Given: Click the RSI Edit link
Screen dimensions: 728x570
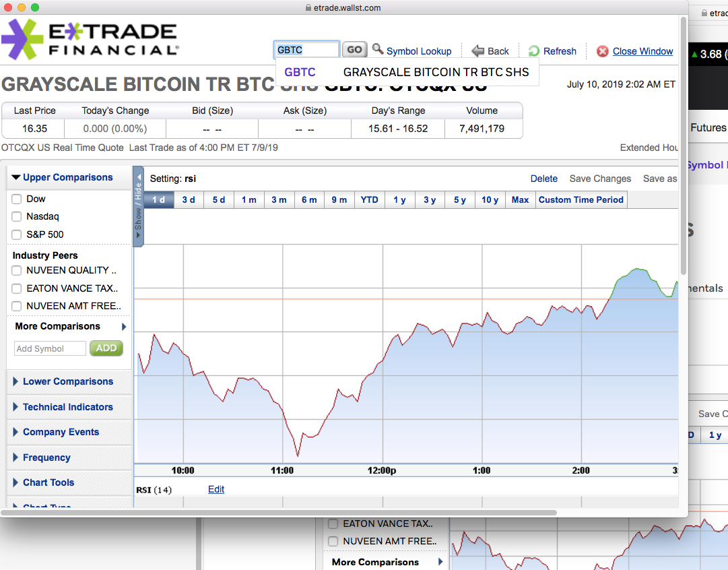Looking at the screenshot, I should coord(216,489).
